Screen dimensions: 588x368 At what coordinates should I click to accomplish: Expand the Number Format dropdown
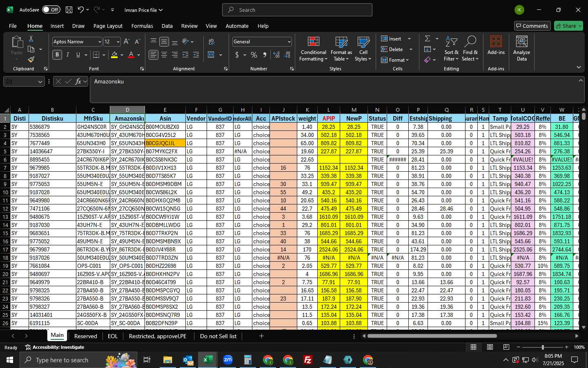tap(289, 42)
